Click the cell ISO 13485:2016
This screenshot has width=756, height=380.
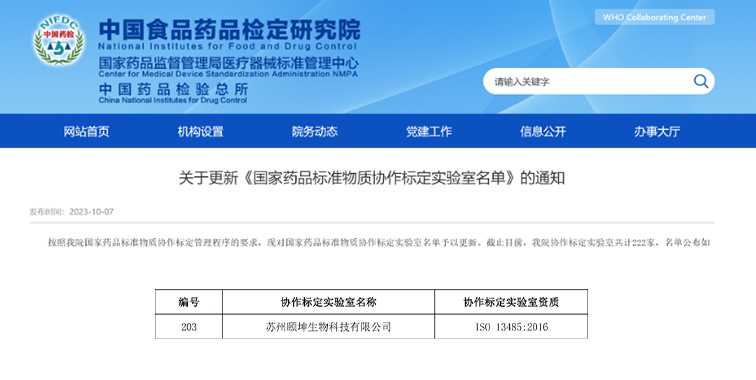(511, 326)
